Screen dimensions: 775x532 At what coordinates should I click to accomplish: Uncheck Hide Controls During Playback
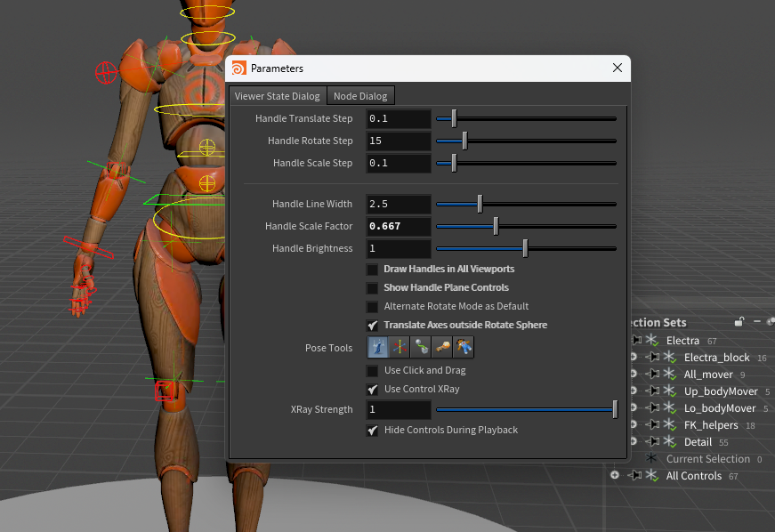click(372, 431)
